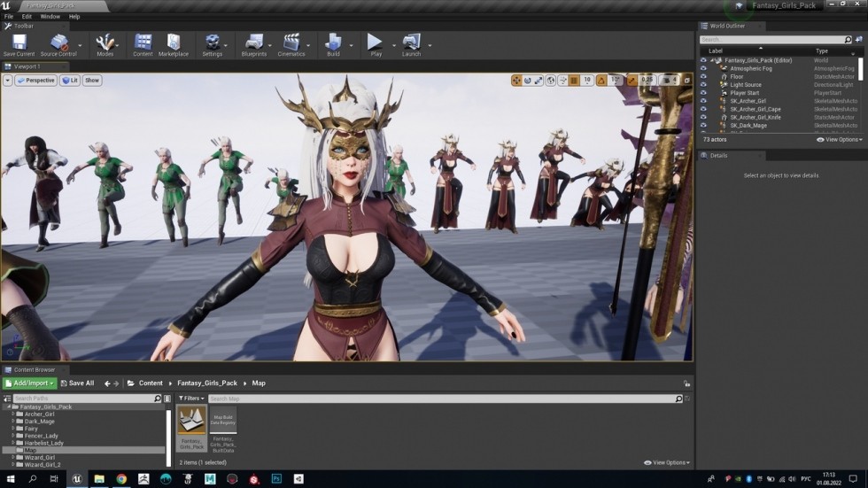Open the File menu

click(9, 17)
